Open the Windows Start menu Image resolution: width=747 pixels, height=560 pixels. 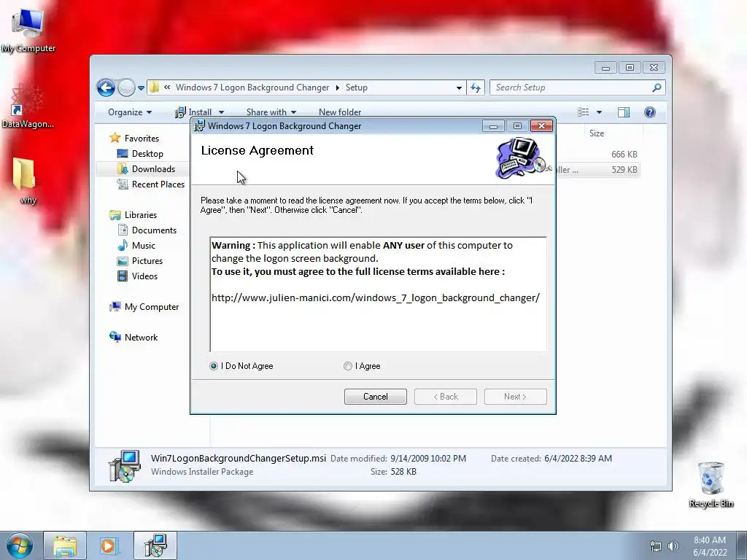[x=19, y=545]
